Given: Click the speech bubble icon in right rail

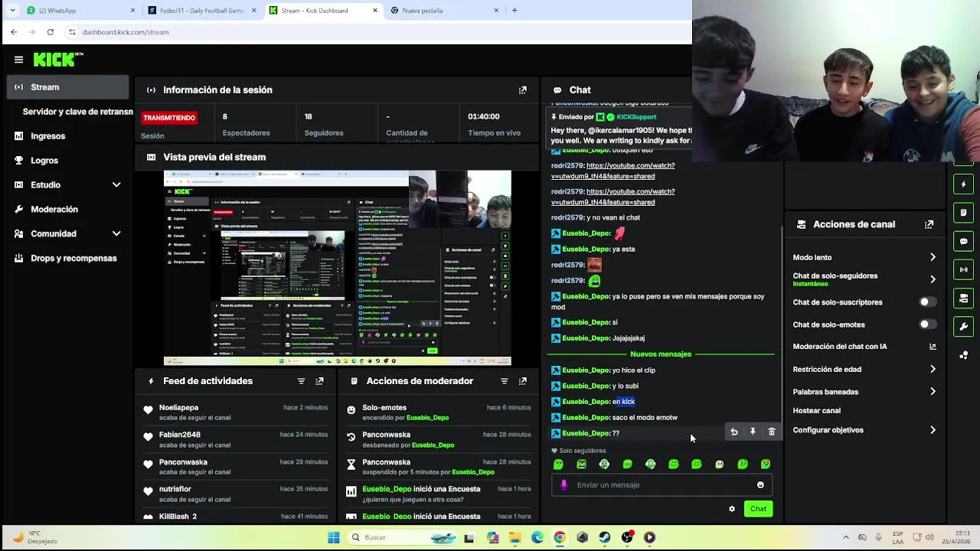Looking at the screenshot, I should (964, 241).
